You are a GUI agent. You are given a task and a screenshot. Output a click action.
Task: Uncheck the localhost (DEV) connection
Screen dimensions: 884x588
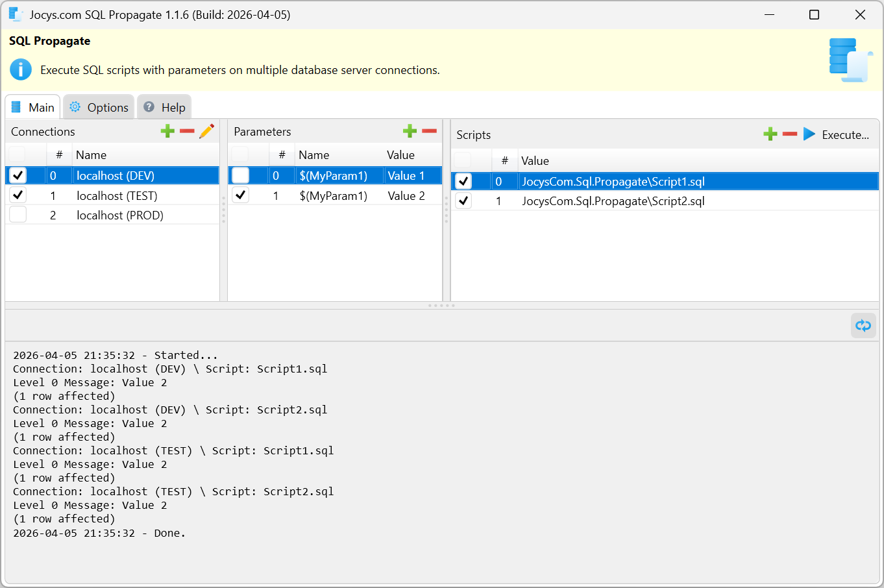(18, 175)
